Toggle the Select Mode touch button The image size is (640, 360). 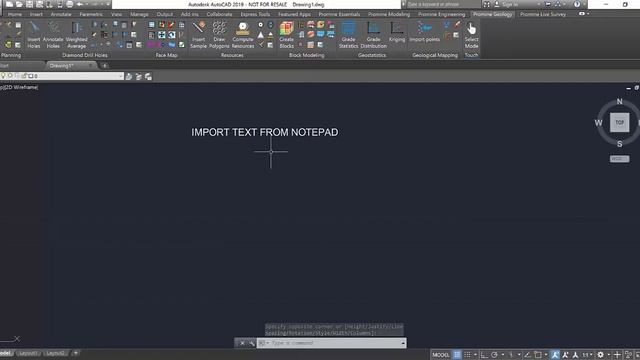pyautogui.click(x=471, y=35)
